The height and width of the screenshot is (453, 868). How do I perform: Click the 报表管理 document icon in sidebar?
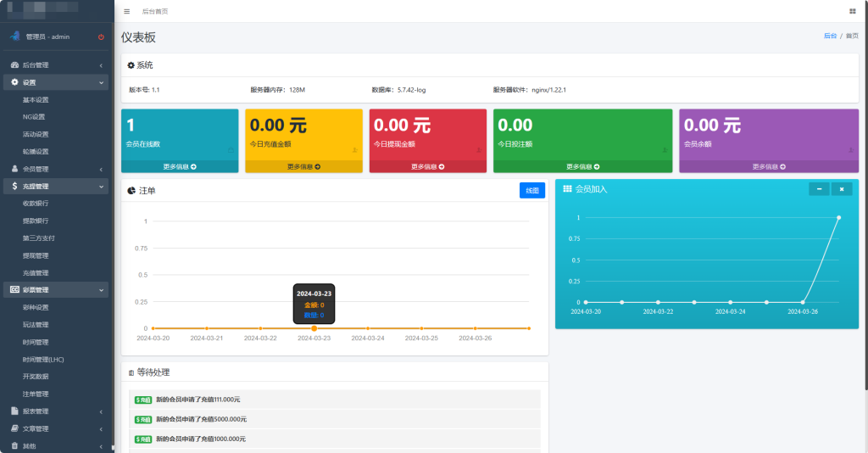point(14,411)
